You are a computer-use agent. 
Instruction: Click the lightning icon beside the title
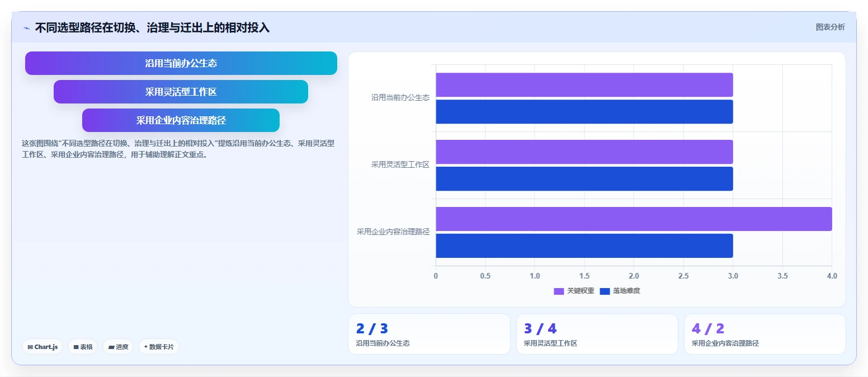[26, 28]
